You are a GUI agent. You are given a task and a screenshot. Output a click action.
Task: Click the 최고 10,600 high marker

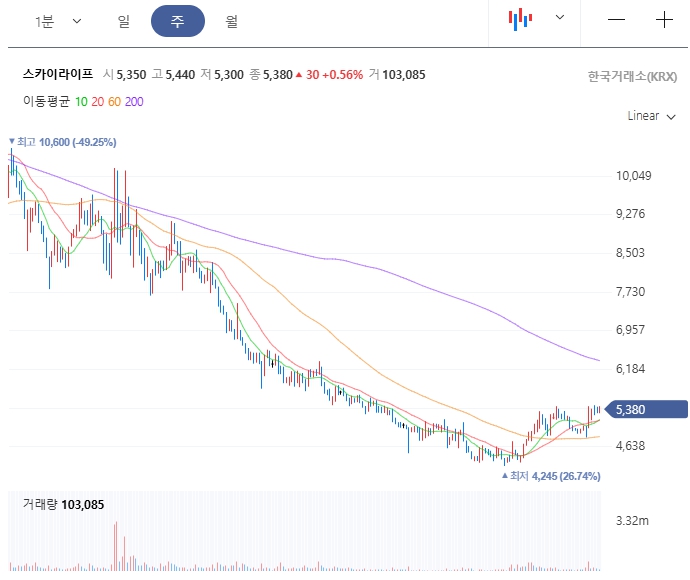click(x=62, y=142)
